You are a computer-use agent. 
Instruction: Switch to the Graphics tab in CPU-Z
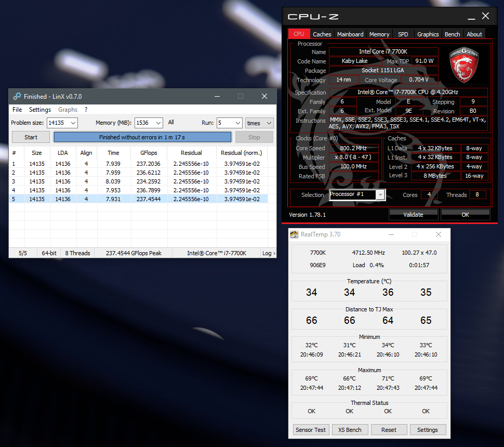point(428,34)
